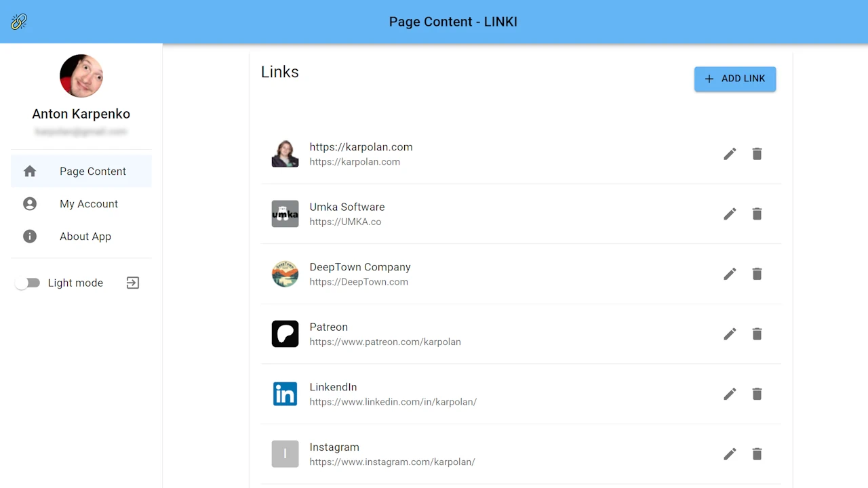The height and width of the screenshot is (488, 868).
Task: Click the info icon beside About App
Action: click(x=30, y=236)
